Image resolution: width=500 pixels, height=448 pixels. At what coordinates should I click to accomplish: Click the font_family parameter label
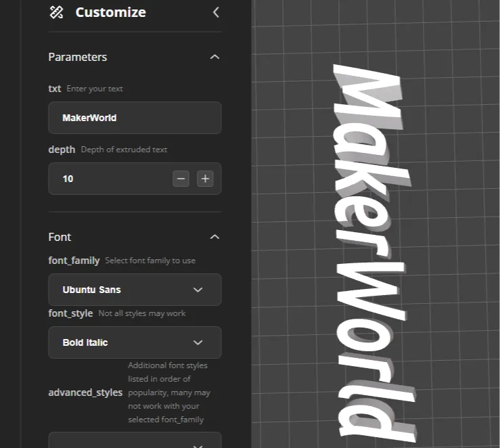pyautogui.click(x=74, y=261)
